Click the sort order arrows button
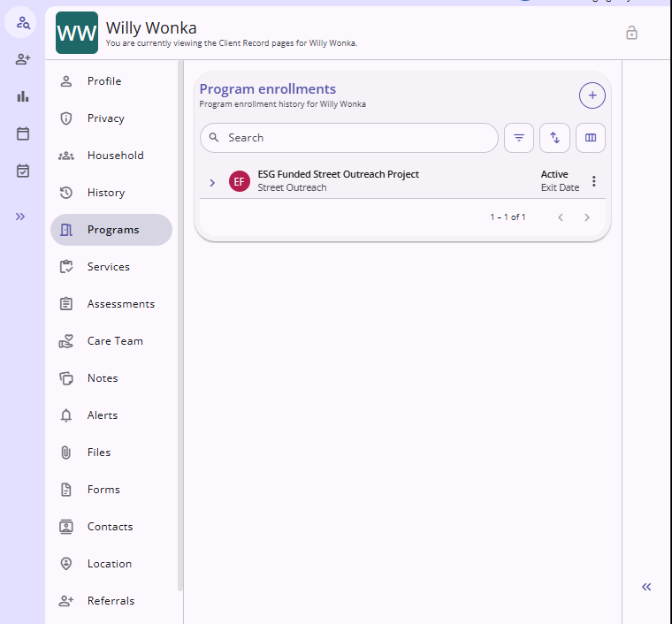This screenshot has height=624, width=672. click(554, 138)
